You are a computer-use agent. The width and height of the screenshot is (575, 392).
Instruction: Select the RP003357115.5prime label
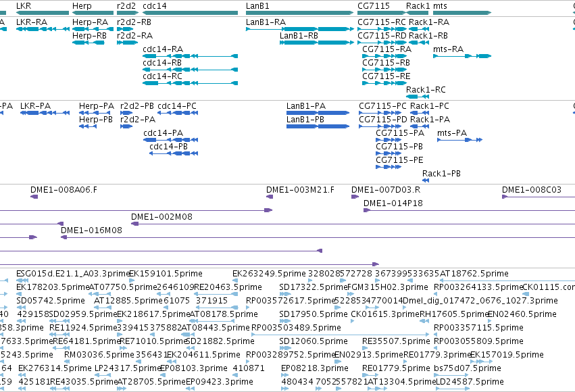pos(478,328)
